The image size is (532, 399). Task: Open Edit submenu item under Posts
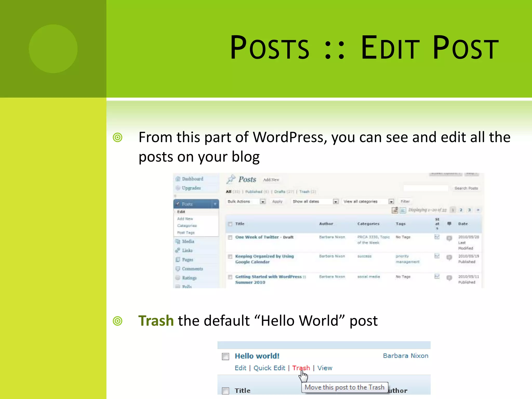click(x=181, y=212)
